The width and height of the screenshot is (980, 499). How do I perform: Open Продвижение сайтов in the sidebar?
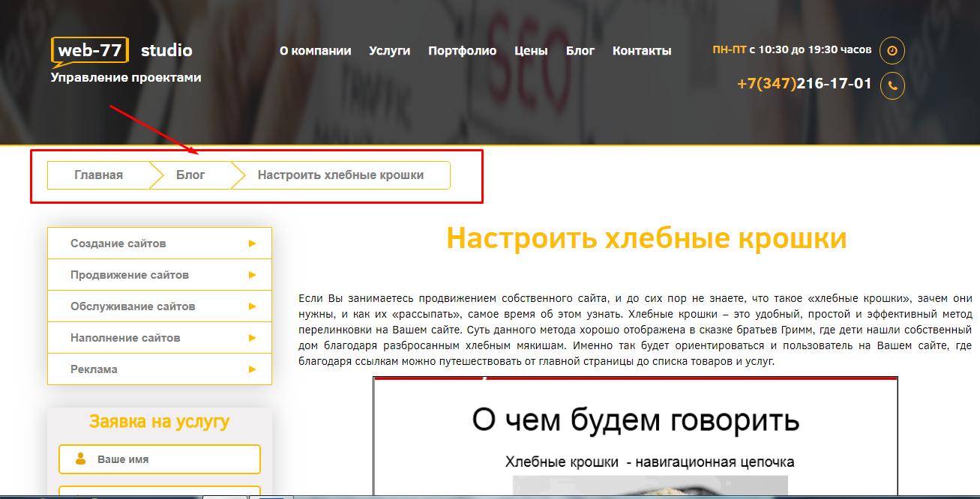click(x=160, y=275)
